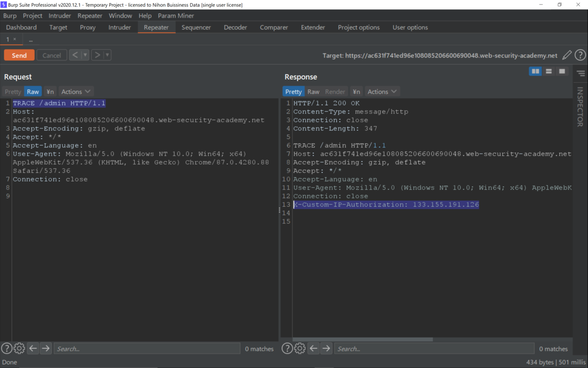Click the Accept-Language: en request line

(x=55, y=145)
